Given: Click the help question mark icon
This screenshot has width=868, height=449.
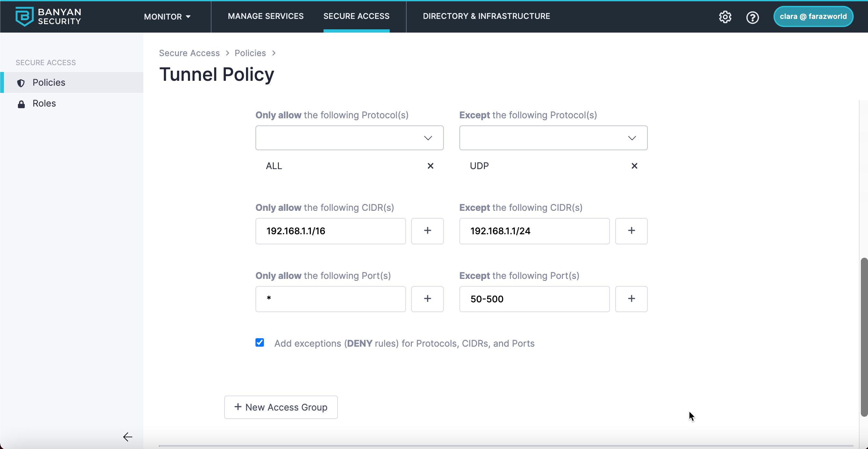Looking at the screenshot, I should 752,17.
